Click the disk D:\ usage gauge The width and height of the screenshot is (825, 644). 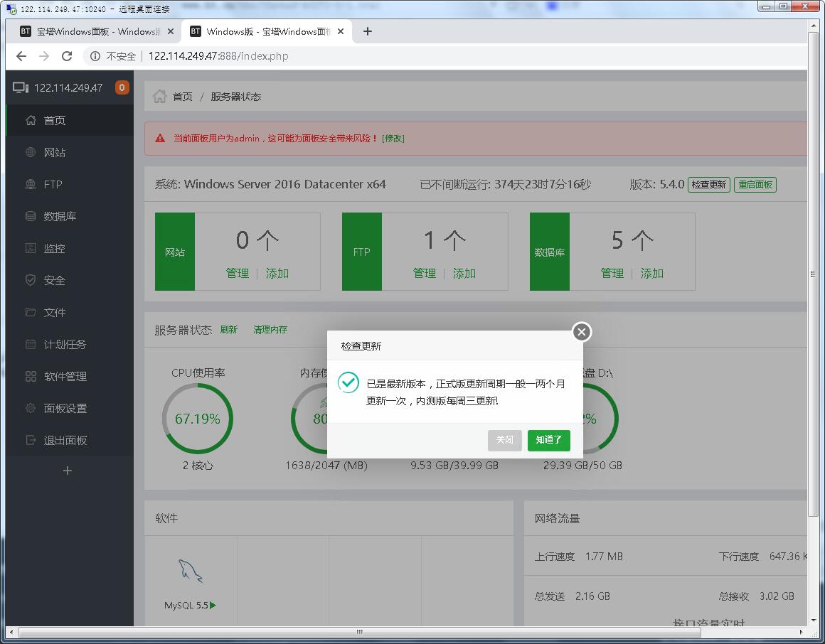tap(600, 419)
